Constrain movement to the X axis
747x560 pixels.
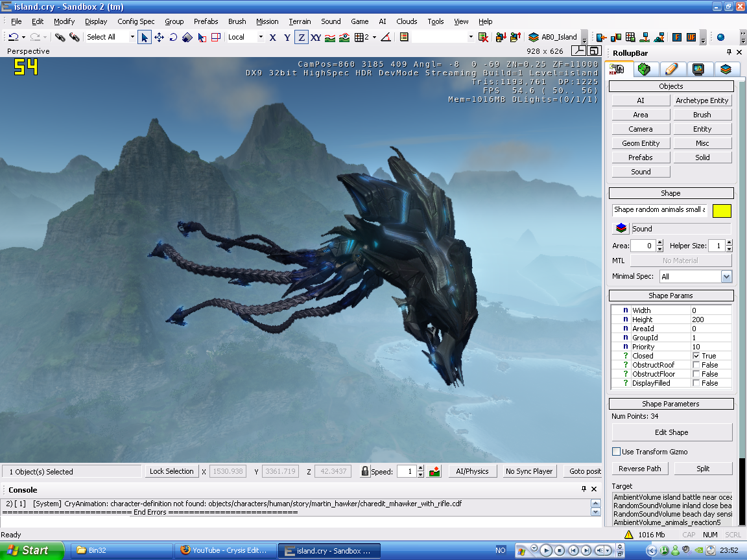click(x=272, y=37)
